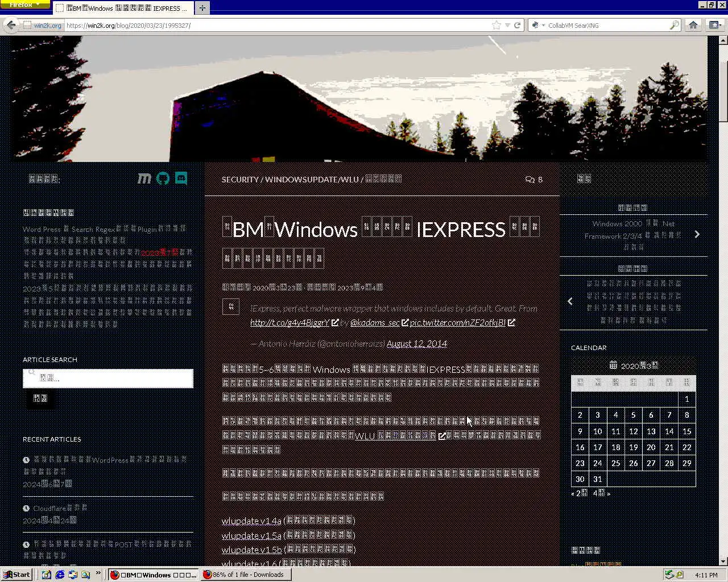This screenshot has width=728, height=582.
Task: Open the Firefox application menu button
Action: pos(25,4)
